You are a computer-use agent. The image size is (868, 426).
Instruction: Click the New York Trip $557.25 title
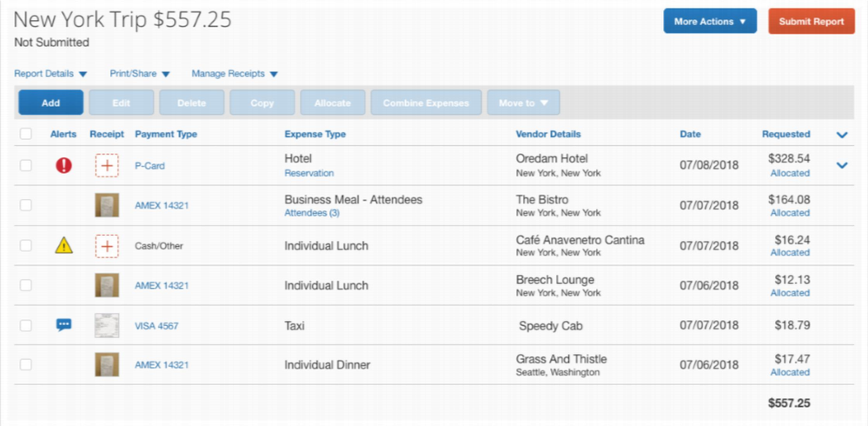point(123,19)
